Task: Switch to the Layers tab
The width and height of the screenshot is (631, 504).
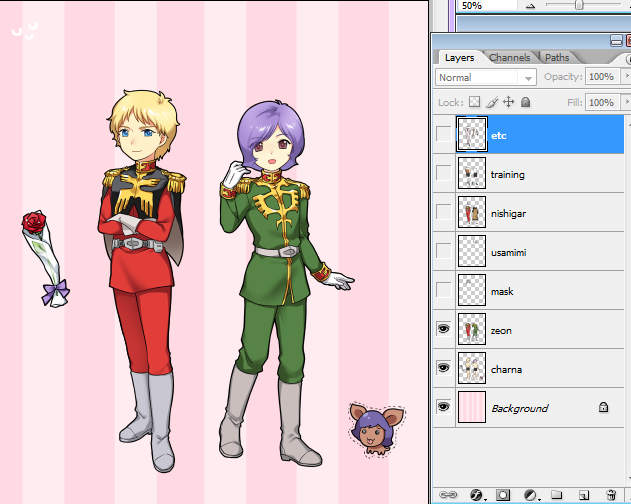Action: tap(460, 58)
